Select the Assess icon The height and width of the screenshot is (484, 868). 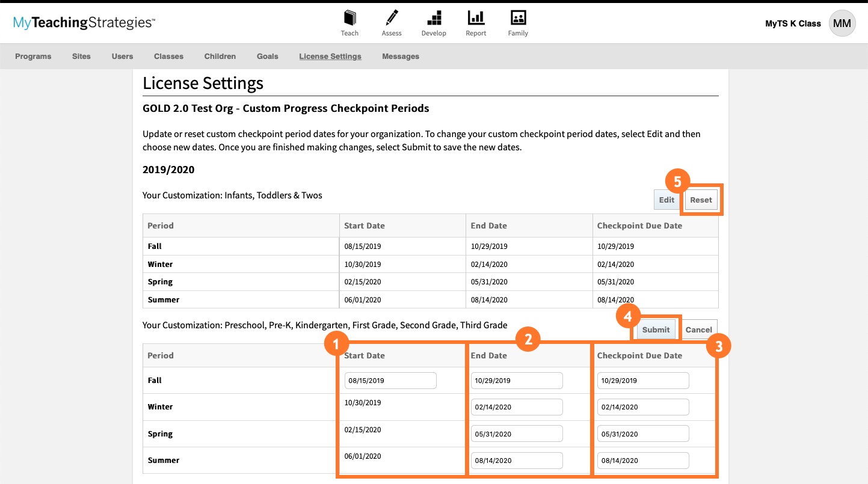[392, 23]
